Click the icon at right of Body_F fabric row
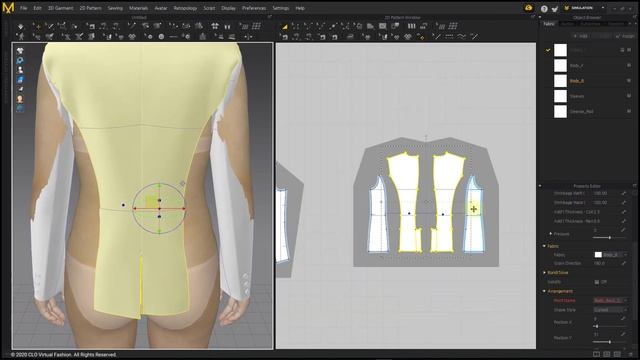640x360 pixels. 629,65
